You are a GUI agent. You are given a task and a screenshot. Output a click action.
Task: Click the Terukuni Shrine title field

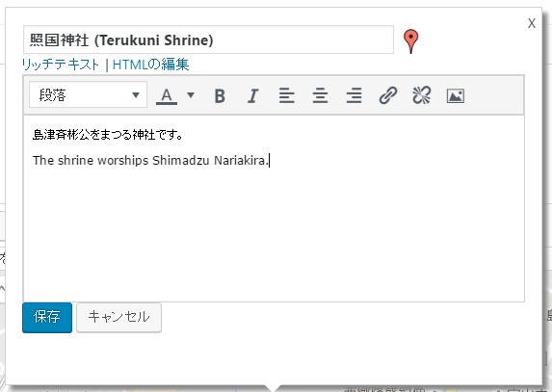(x=208, y=39)
